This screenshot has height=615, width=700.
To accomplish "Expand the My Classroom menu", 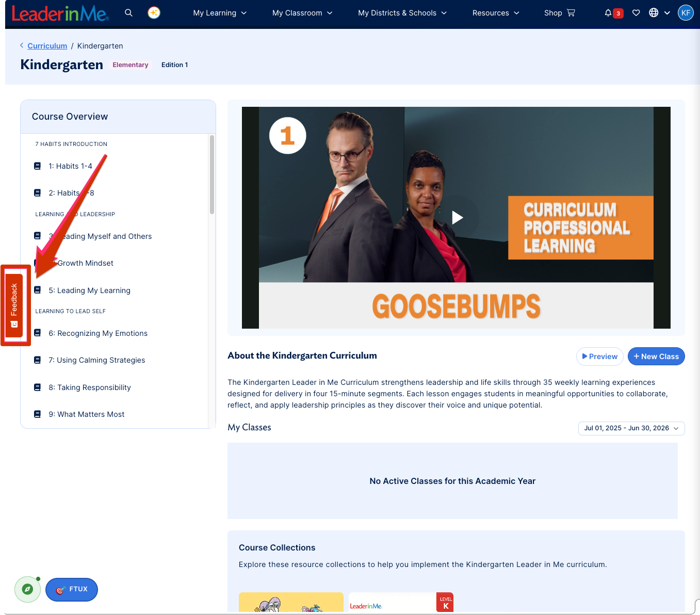I will 302,13.
